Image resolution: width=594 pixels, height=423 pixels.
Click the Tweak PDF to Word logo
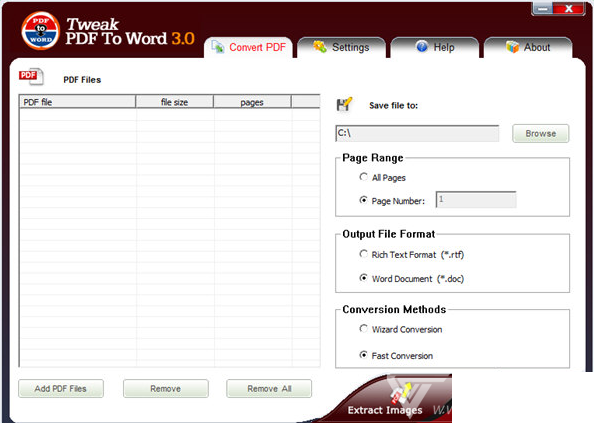(41, 31)
